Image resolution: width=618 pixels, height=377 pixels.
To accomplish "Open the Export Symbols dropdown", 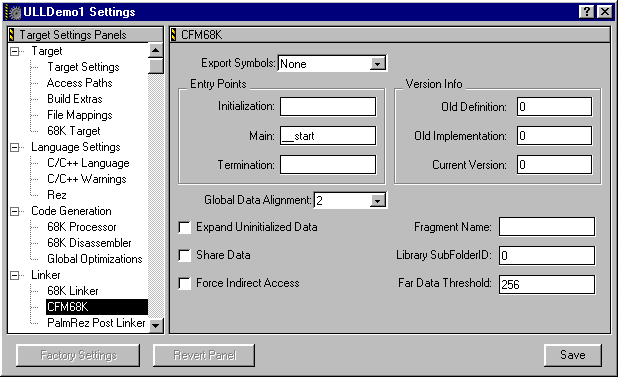I will (378, 63).
